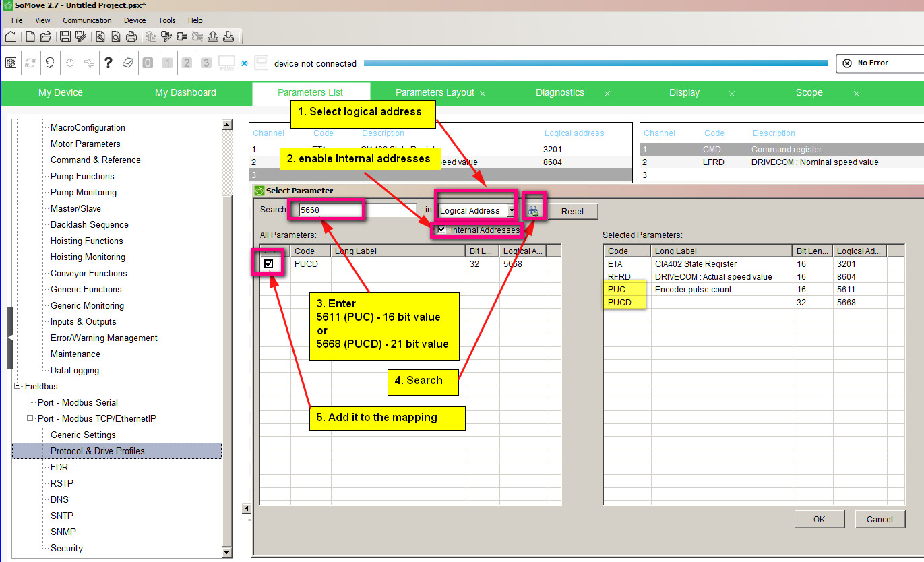Print using the printer icon
This screenshot has height=562, width=924.
tap(131, 36)
